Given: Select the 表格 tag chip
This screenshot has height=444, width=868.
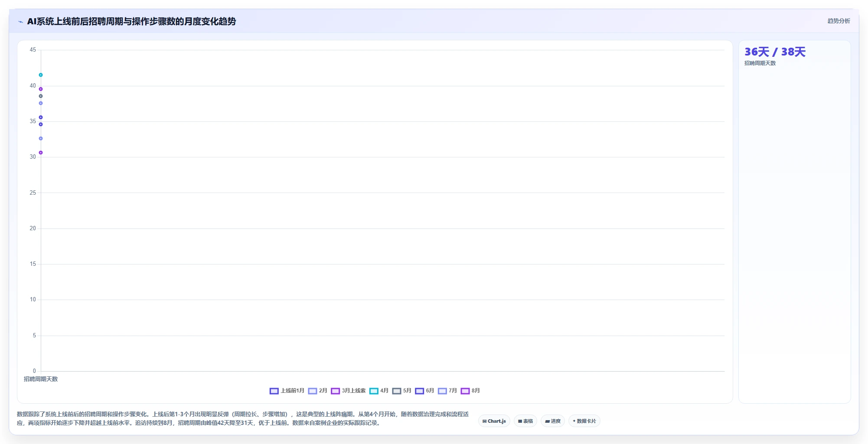Looking at the screenshot, I should [x=525, y=421].
